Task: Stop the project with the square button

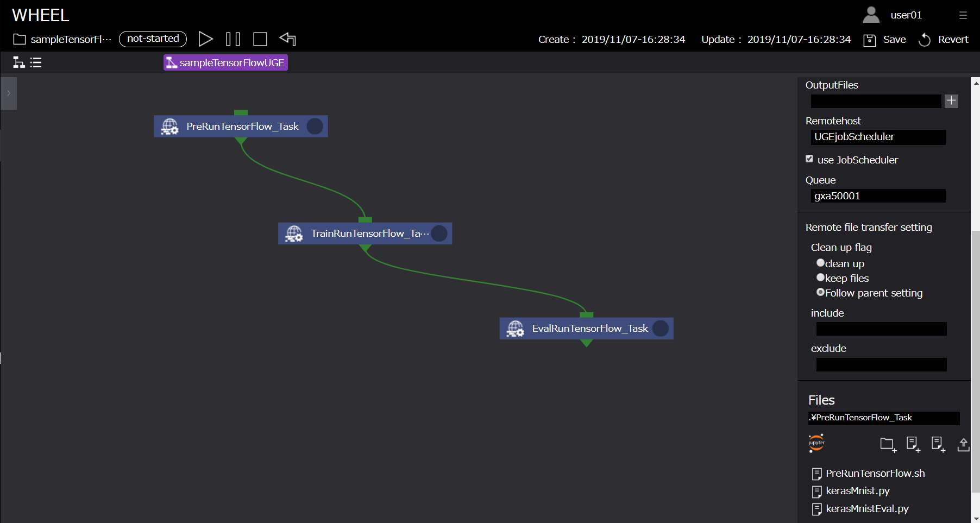Action: point(260,39)
